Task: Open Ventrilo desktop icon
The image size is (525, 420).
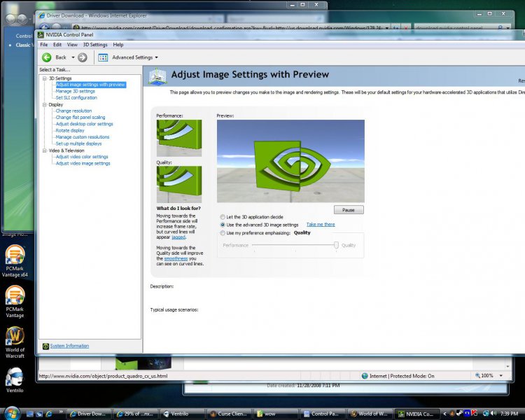Action: [x=15, y=380]
